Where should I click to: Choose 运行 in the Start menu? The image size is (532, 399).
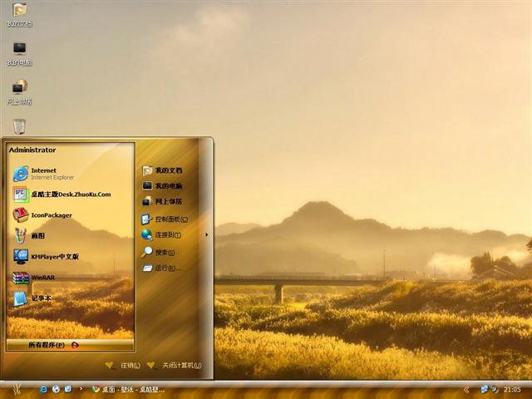(x=163, y=268)
